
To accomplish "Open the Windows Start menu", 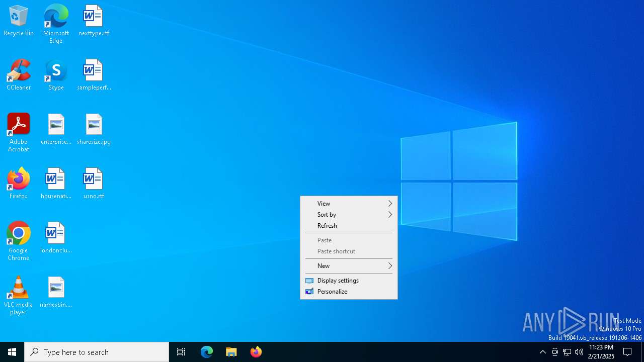I will tap(12, 352).
